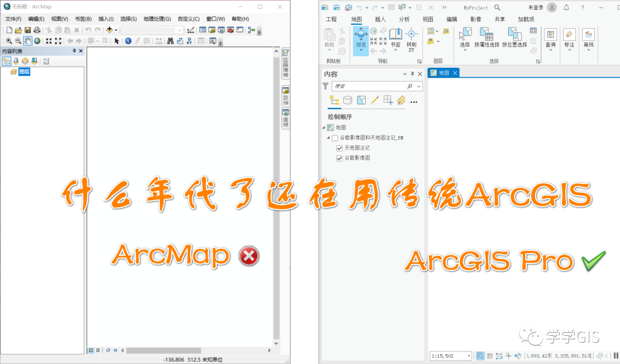Collapse the 地图 tree node in Contents pane

[323, 127]
